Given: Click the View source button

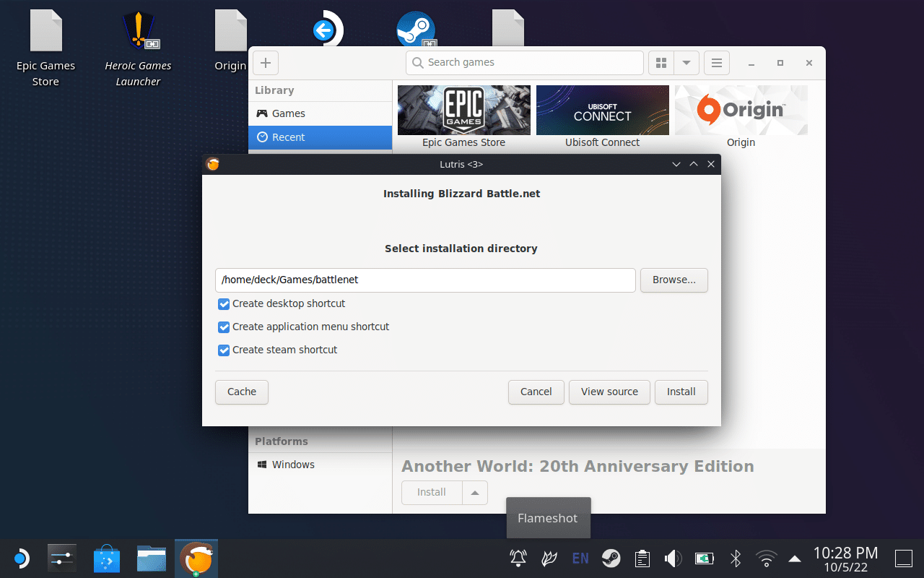Looking at the screenshot, I should tap(610, 392).
